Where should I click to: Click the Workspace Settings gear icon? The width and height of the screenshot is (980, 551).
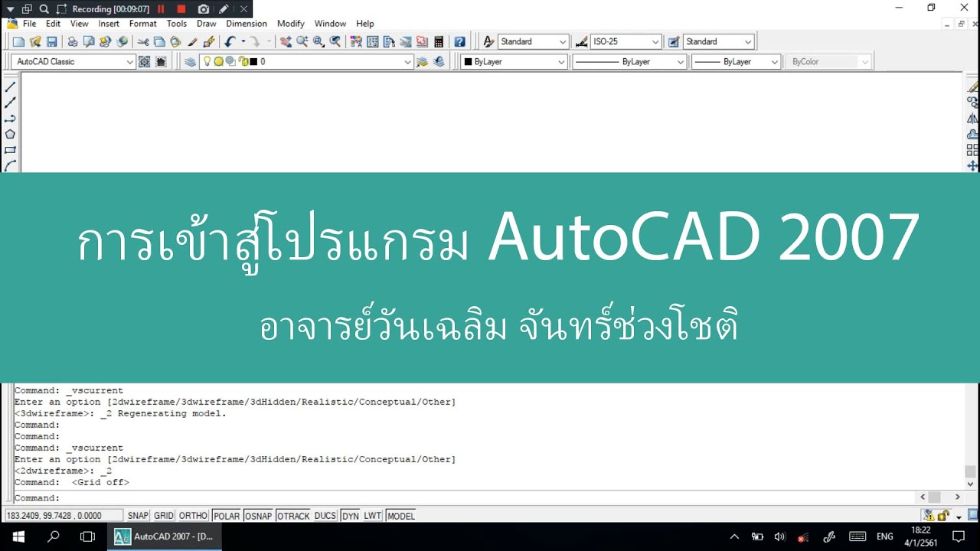(x=144, y=62)
